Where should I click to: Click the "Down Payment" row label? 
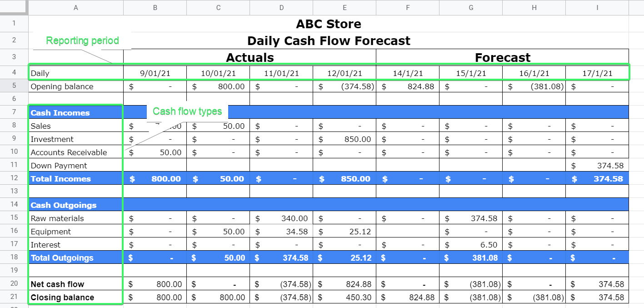(59, 166)
